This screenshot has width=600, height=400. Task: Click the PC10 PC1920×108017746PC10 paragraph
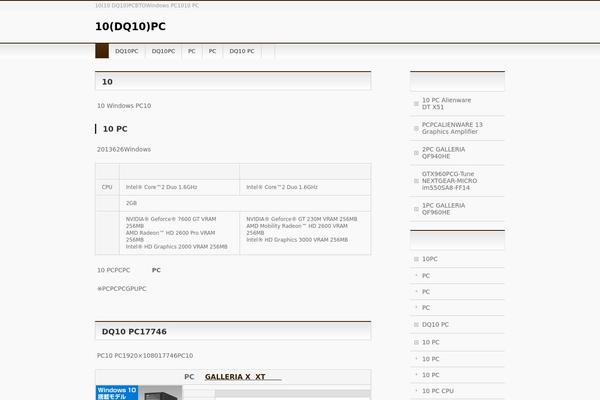pos(145,356)
